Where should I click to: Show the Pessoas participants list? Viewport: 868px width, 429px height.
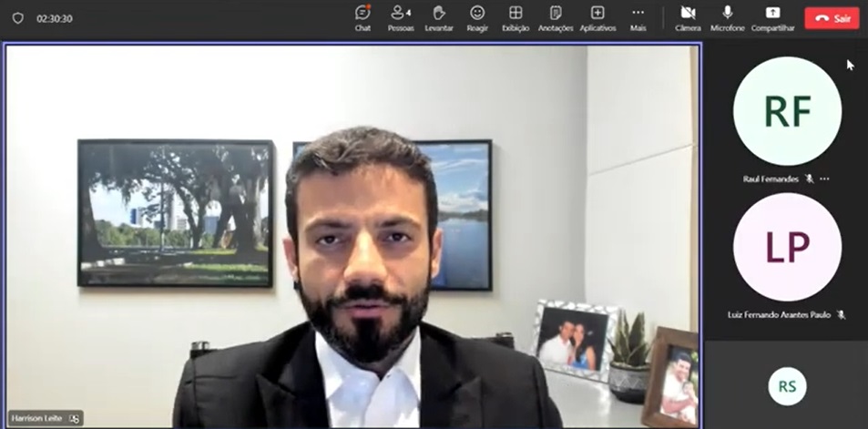[x=400, y=17]
